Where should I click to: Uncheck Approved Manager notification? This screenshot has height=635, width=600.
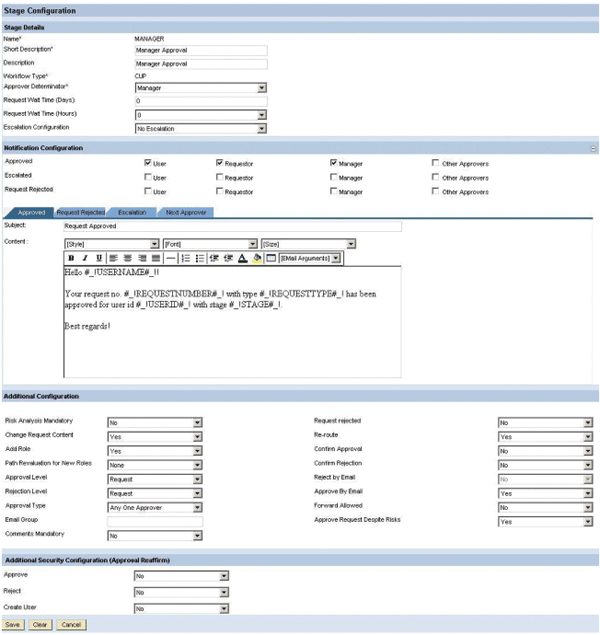pos(333,163)
